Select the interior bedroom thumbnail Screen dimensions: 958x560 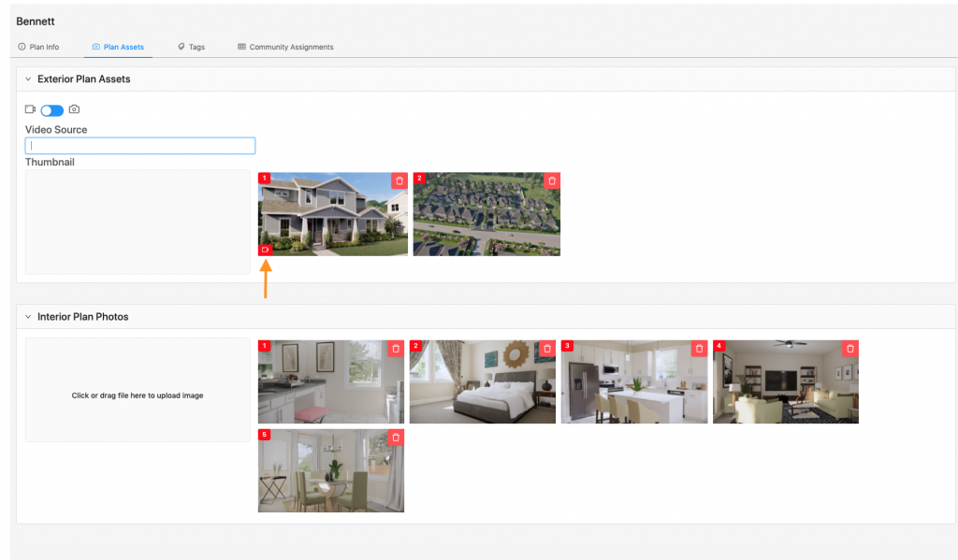482,383
